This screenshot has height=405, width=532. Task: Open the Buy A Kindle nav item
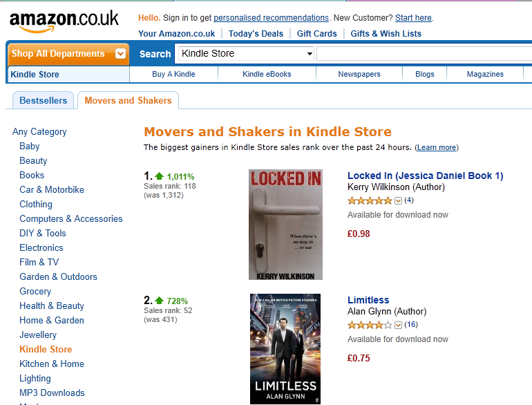point(173,74)
